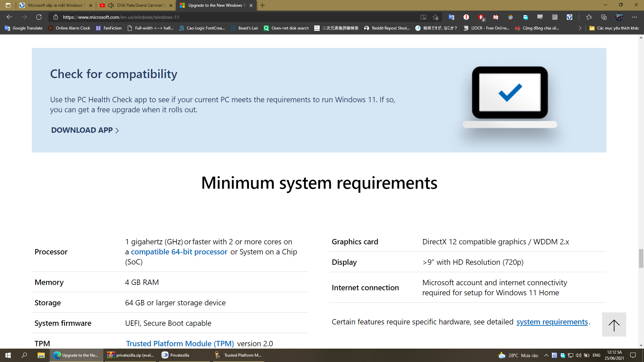Reload the current page

pos(39,17)
